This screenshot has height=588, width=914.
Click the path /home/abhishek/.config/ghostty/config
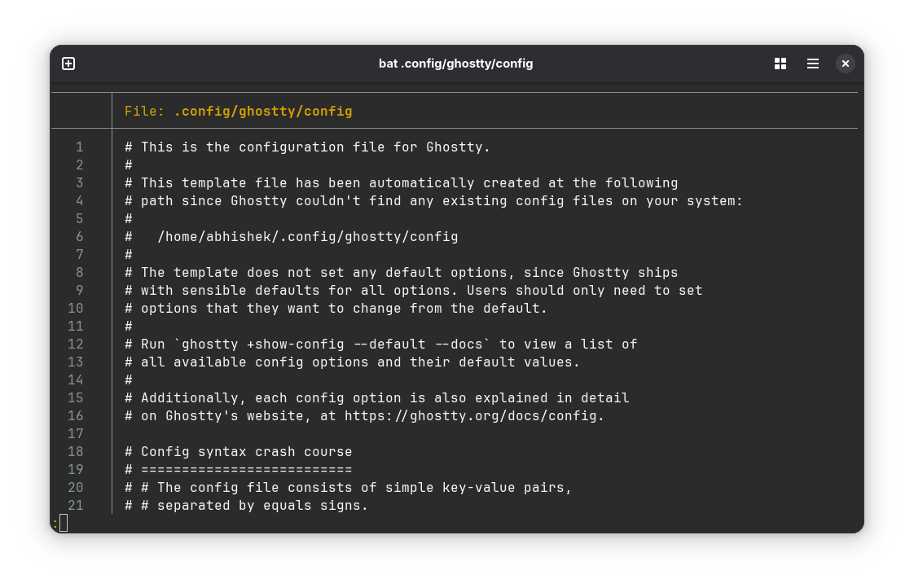click(x=310, y=236)
